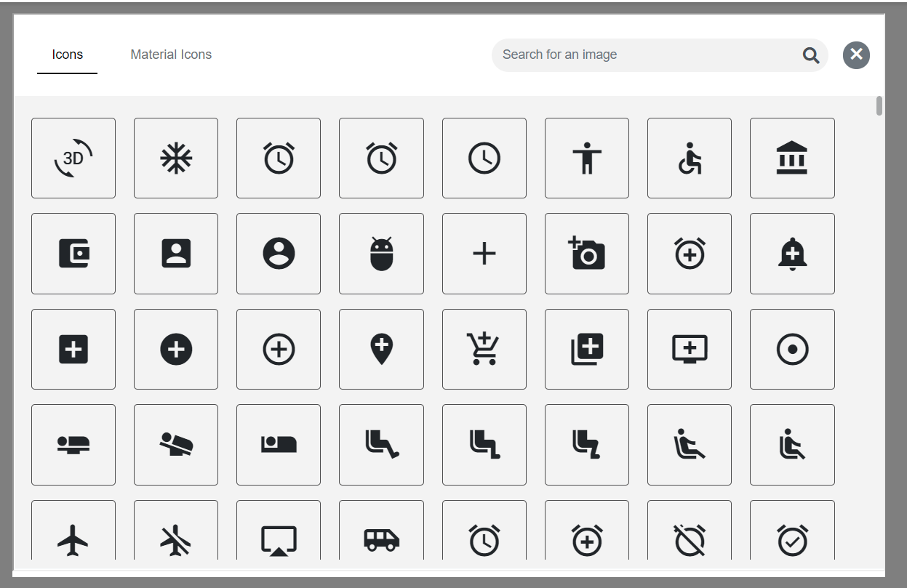This screenshot has width=907, height=588.
Task: Choose the wallet icon
Action: 73,254
